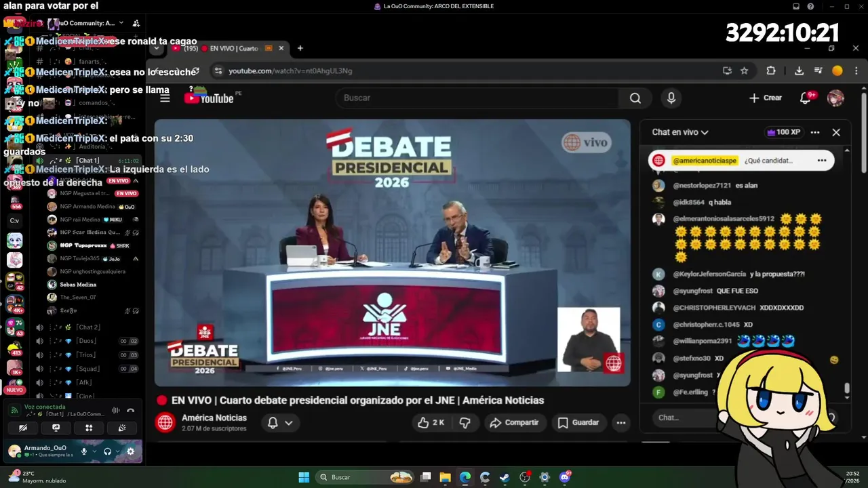This screenshot has height=488, width=868.
Task: Open File Explorer from the taskbar
Action: click(x=445, y=477)
